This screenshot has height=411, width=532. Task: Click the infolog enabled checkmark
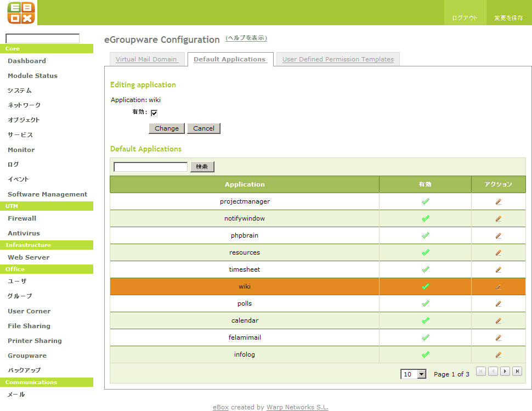(x=426, y=354)
